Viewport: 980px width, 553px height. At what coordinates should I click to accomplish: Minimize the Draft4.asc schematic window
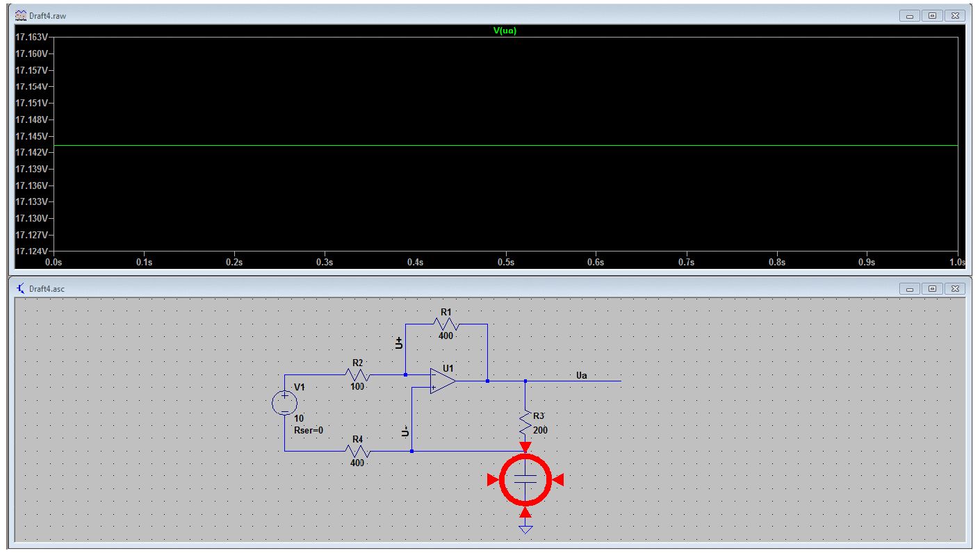[910, 288]
